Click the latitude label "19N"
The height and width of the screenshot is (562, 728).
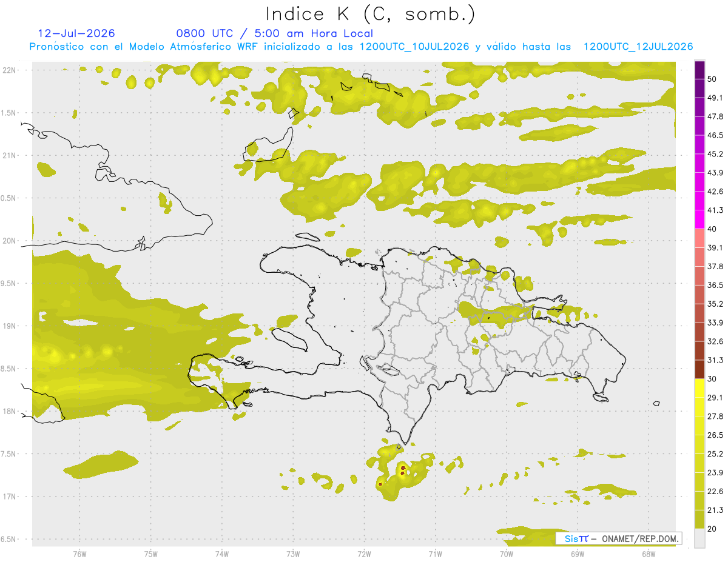[x=9, y=326]
